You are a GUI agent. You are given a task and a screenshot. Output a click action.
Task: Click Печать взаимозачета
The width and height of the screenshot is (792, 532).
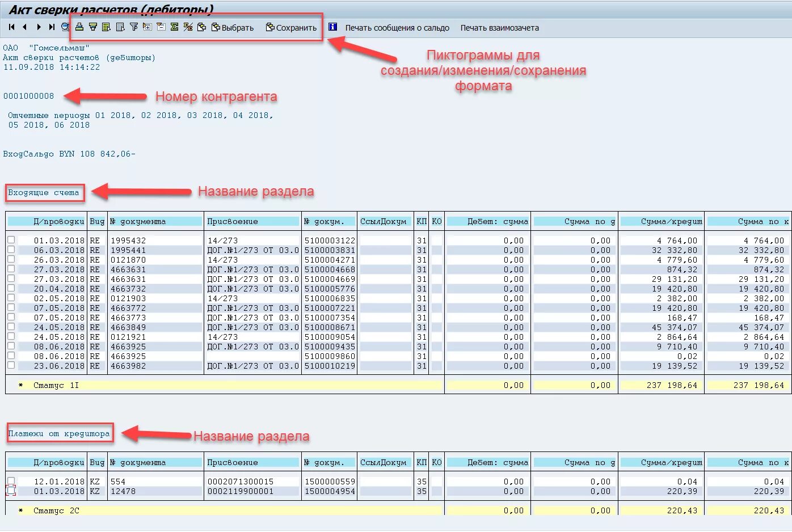[499, 28]
